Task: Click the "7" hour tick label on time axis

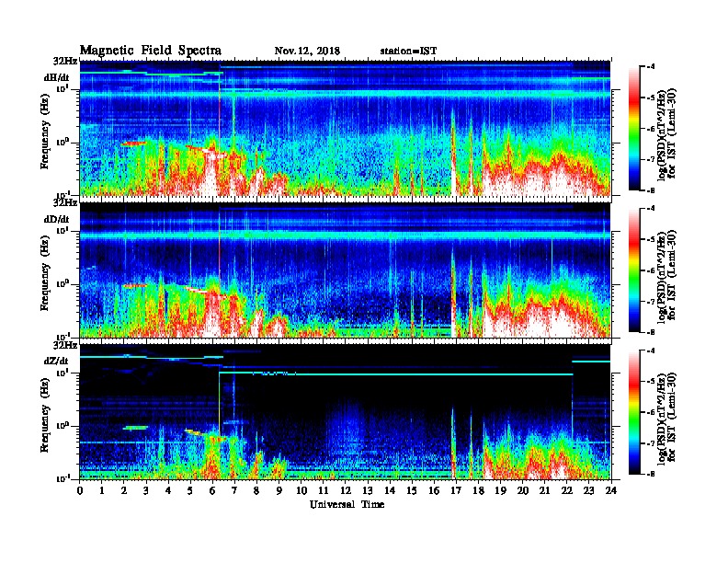Action: pyautogui.click(x=235, y=490)
